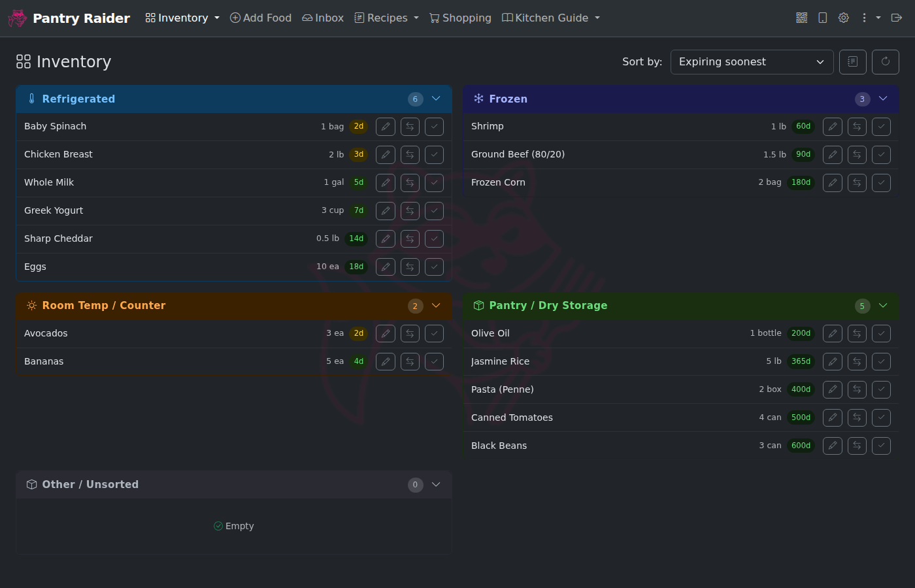This screenshot has height=588, width=915.
Task: Open the Inbox page
Action: coord(323,18)
